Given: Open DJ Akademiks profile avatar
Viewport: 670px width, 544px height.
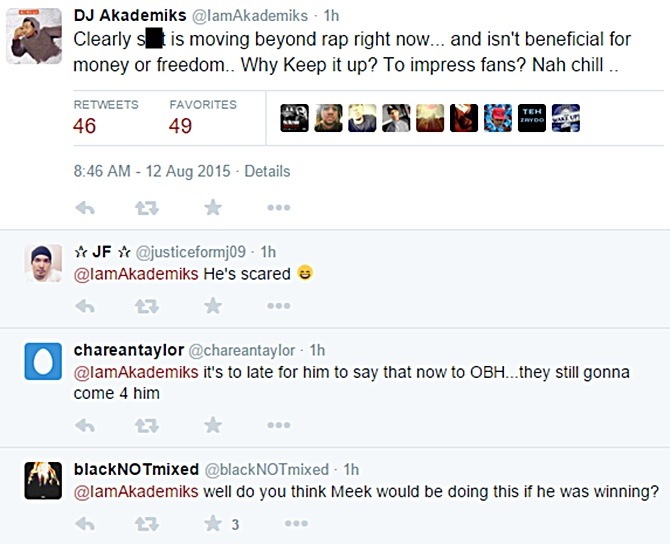Looking at the screenshot, I should point(34,36).
